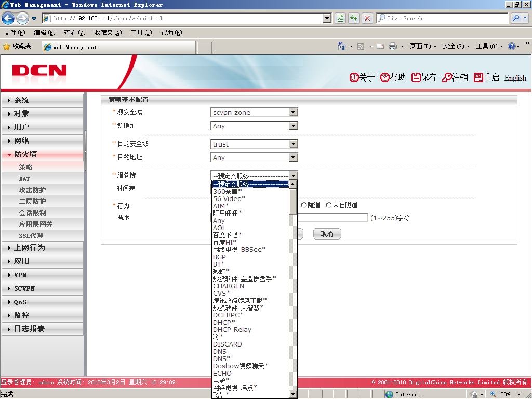Click the Favorites star icon
The image size is (532, 399).
click(x=6, y=46)
